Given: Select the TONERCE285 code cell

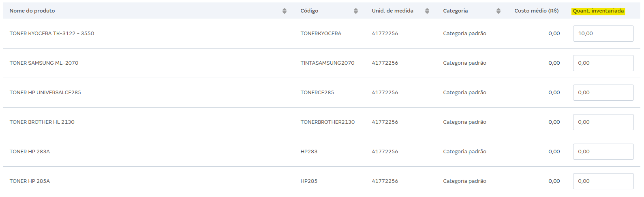Looking at the screenshot, I should coord(317,93).
